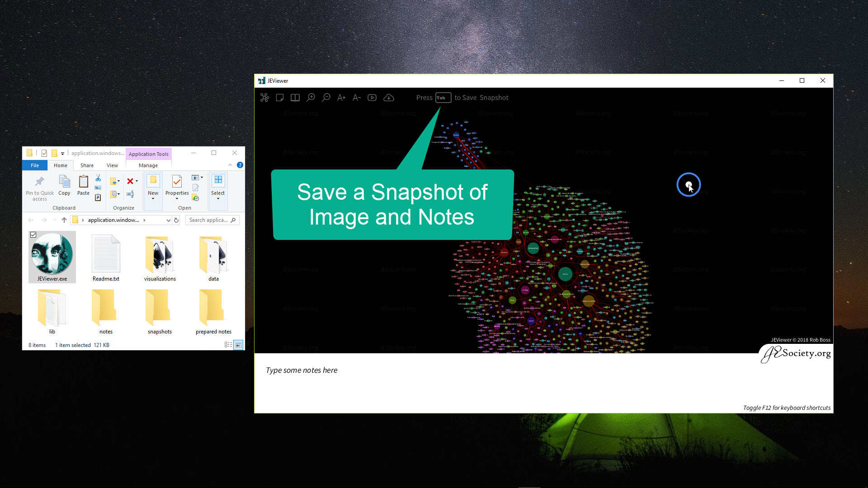Switch to the Share ribbon tab

(87, 165)
